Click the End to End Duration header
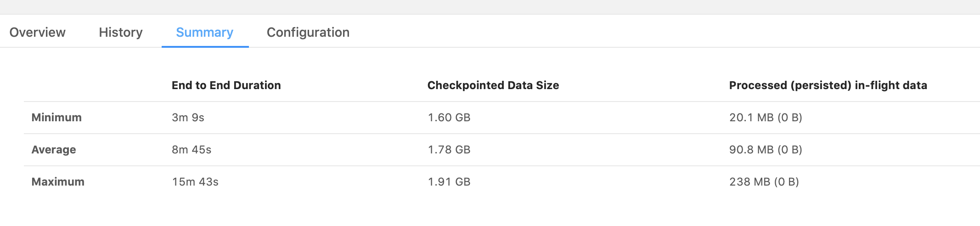The width and height of the screenshot is (980, 226). 226,85
